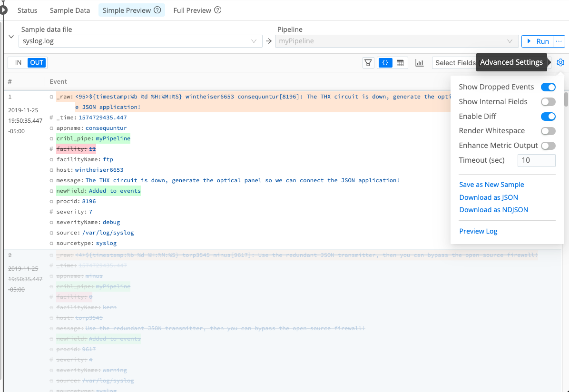Viewport: 569px width, 392px height.
Task: Open the Pipeline myPipeline dropdown
Action: (397, 41)
